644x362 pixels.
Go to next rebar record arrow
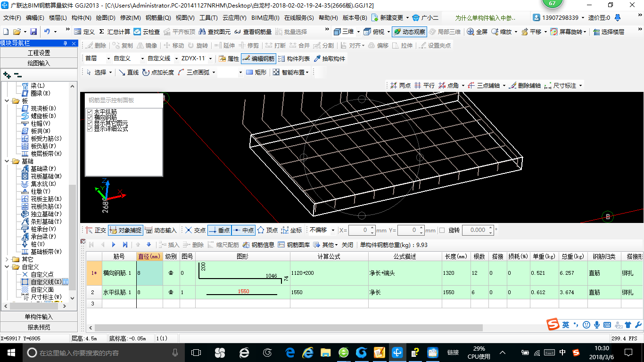tap(114, 245)
